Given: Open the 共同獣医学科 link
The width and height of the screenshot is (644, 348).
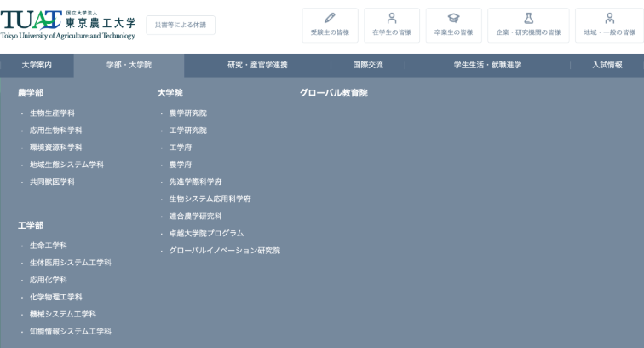Looking at the screenshot, I should pyautogui.click(x=52, y=182).
